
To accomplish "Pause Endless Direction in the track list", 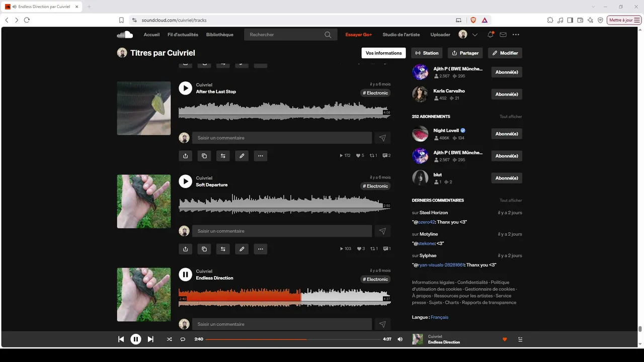I will point(186,275).
